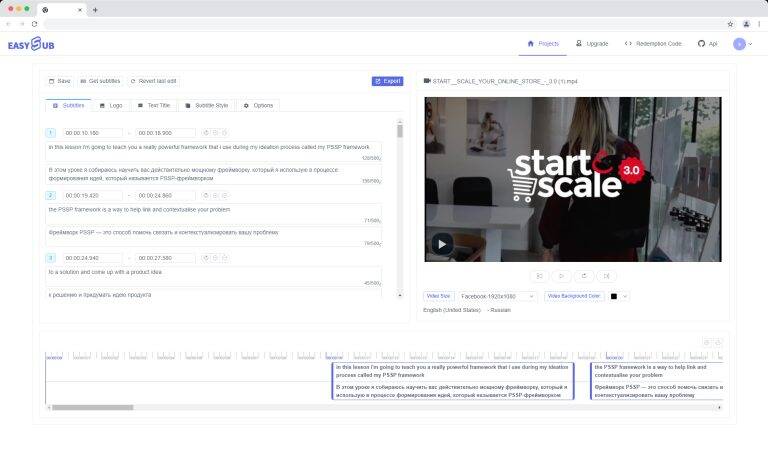Click the Export button

[387, 81]
